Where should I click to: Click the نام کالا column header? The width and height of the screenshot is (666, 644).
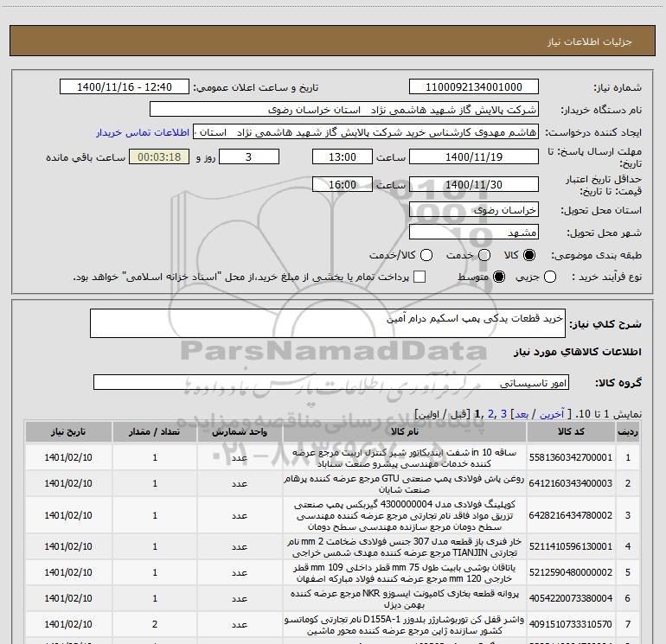point(405,431)
